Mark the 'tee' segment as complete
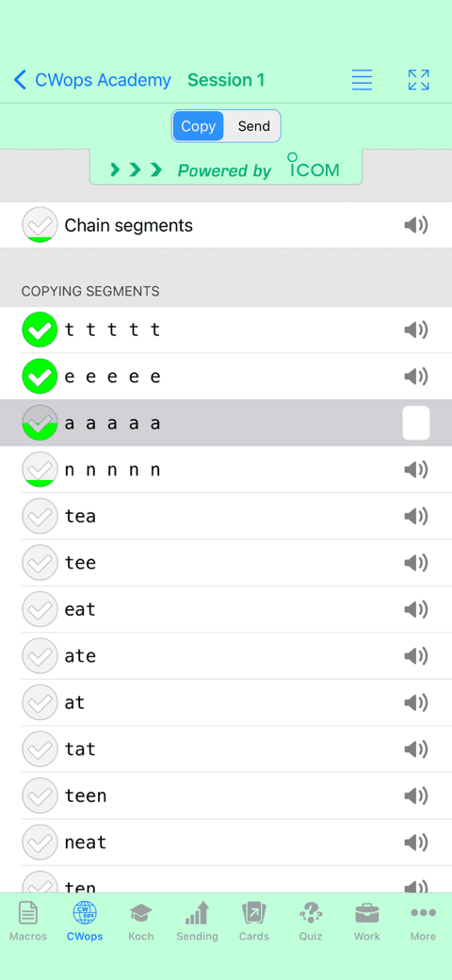Image resolution: width=452 pixels, height=980 pixels. (x=40, y=563)
